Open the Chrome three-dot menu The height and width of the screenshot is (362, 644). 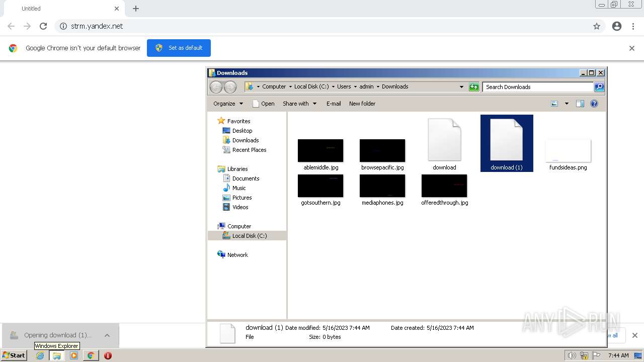(x=633, y=26)
